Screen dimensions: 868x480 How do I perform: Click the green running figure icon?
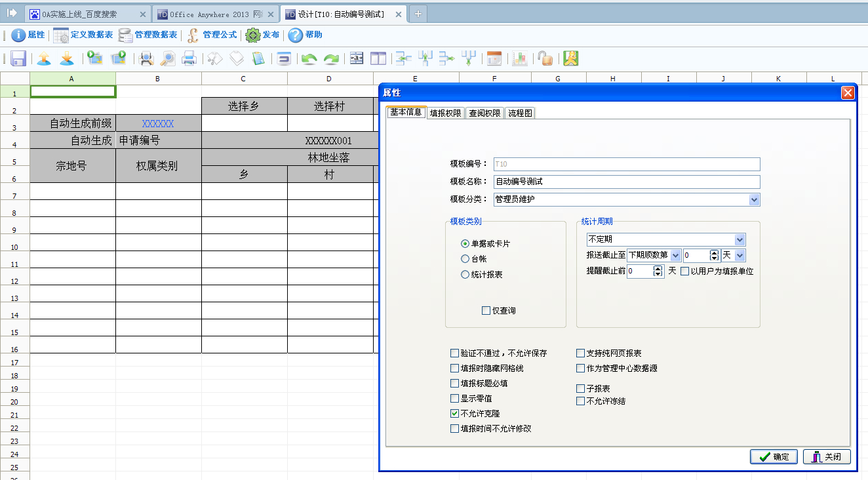[571, 58]
